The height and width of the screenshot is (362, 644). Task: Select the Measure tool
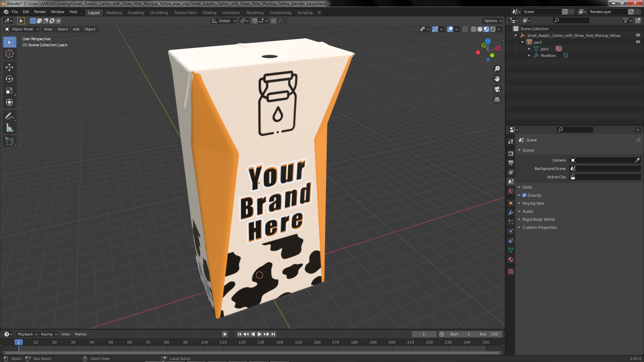click(9, 128)
